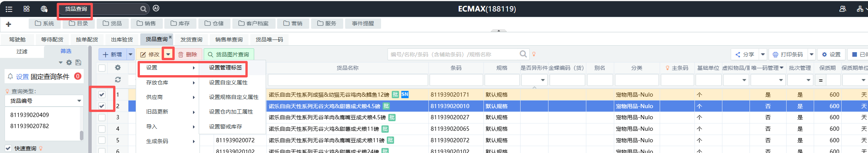
Task: Click the globe icon in top bar
Action: click(x=44, y=9)
